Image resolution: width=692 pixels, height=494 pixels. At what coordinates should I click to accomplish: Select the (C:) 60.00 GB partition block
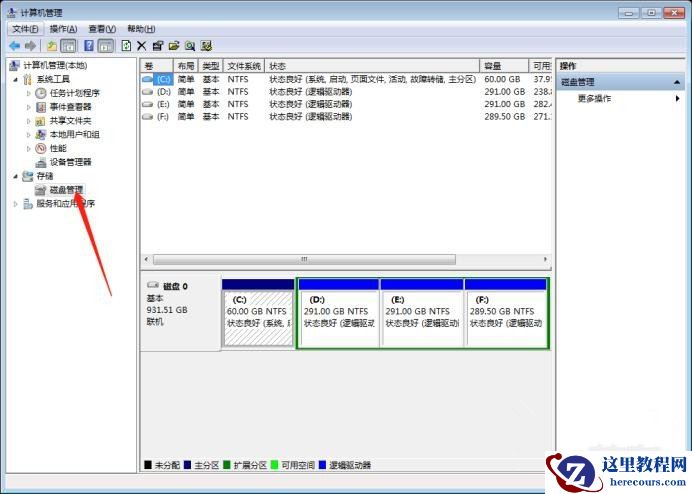coord(258,313)
